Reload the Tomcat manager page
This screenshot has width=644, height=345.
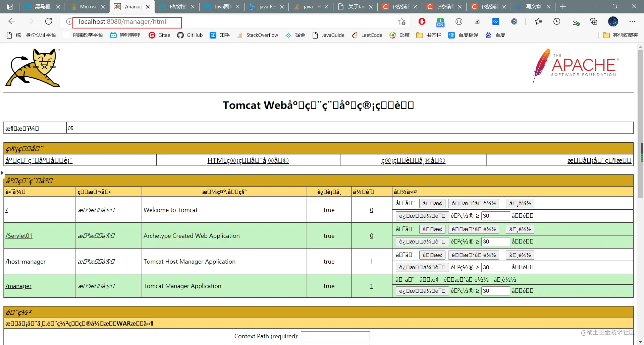[49, 21]
